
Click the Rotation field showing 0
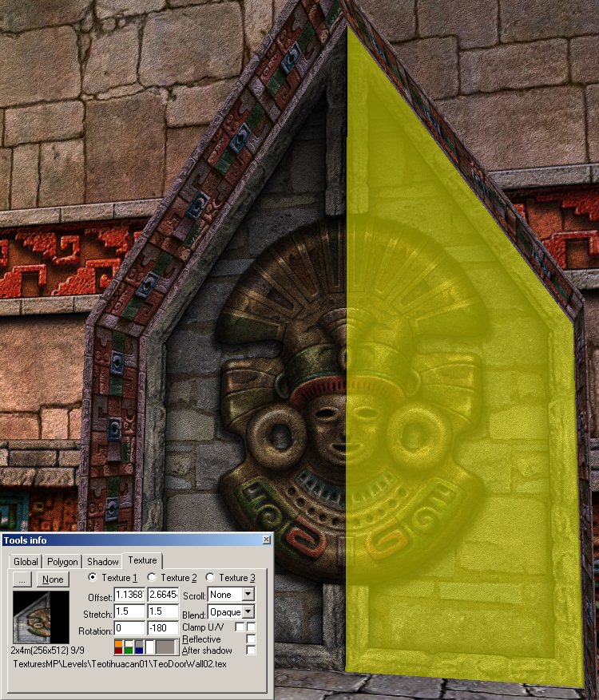[x=129, y=628]
